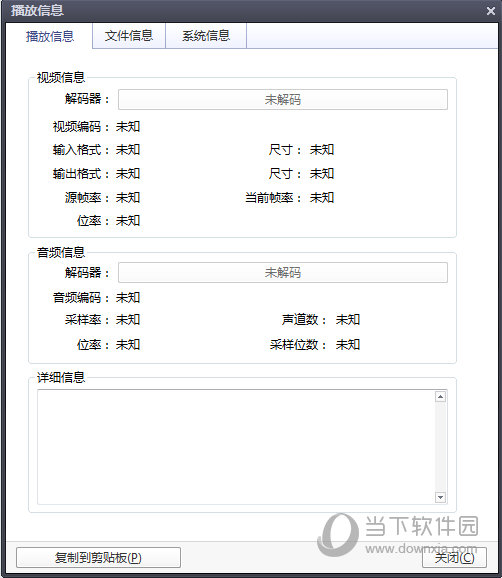Click the 采样率 value 未知
Image resolution: width=502 pixels, height=578 pixels.
coord(128,319)
